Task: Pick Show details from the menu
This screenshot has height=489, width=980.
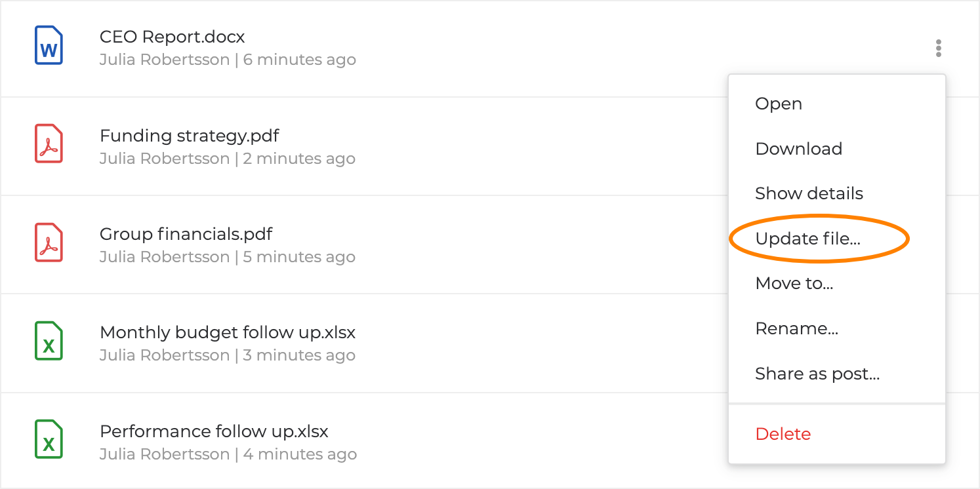Action: pyautogui.click(x=809, y=193)
